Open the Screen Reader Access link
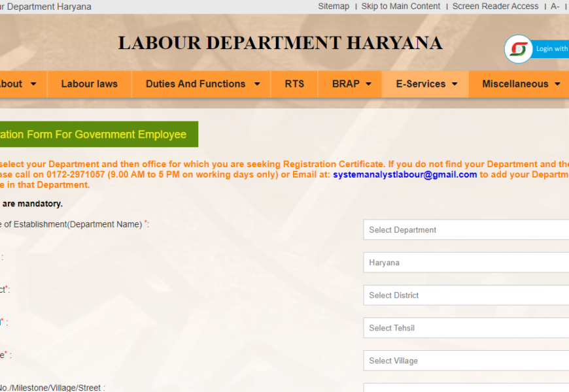Screen dimensions: 569x392 [x=495, y=7]
